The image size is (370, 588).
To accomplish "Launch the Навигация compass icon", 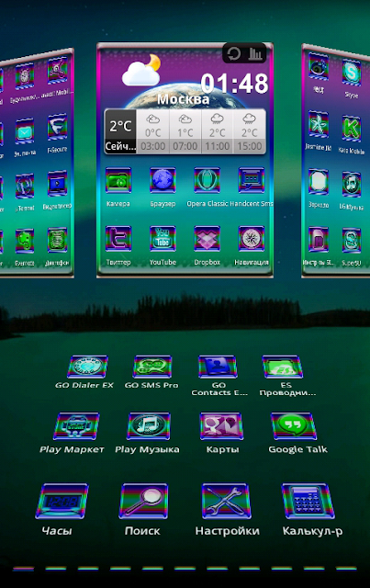I will click(252, 239).
